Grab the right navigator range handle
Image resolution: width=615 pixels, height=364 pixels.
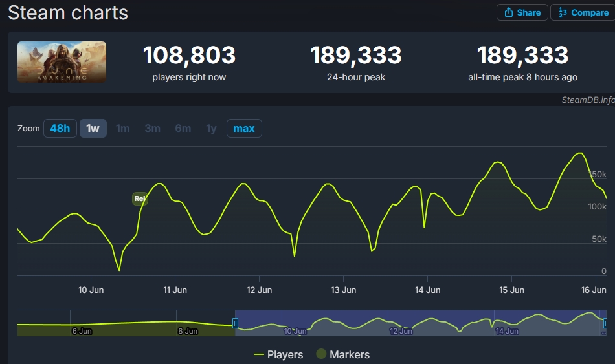point(605,323)
